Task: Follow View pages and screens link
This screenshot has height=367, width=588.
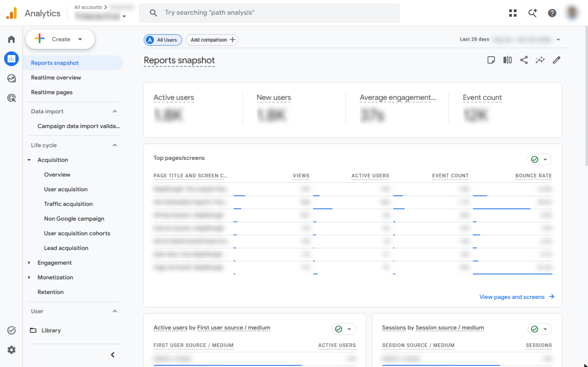Action: tap(517, 297)
